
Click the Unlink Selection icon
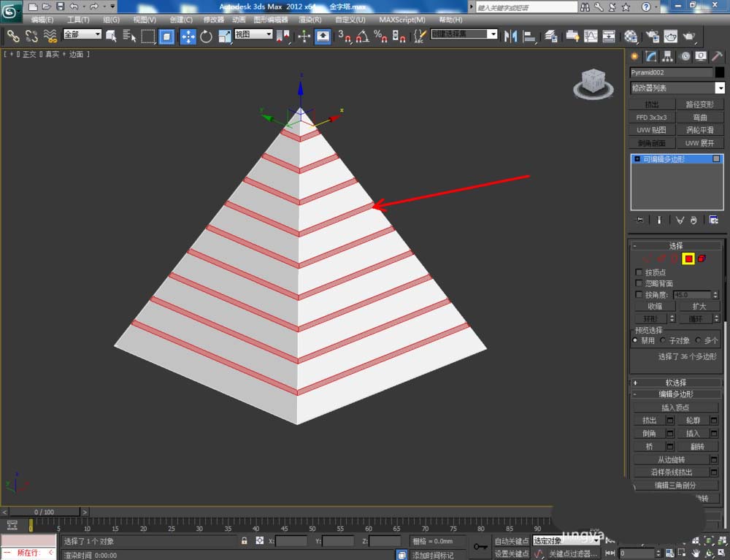tap(31, 37)
